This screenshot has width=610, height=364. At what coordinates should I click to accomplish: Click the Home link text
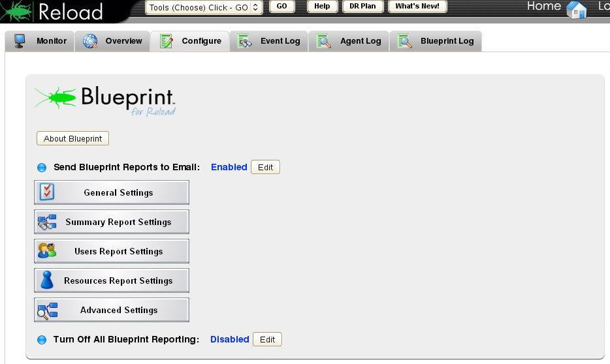tap(544, 6)
